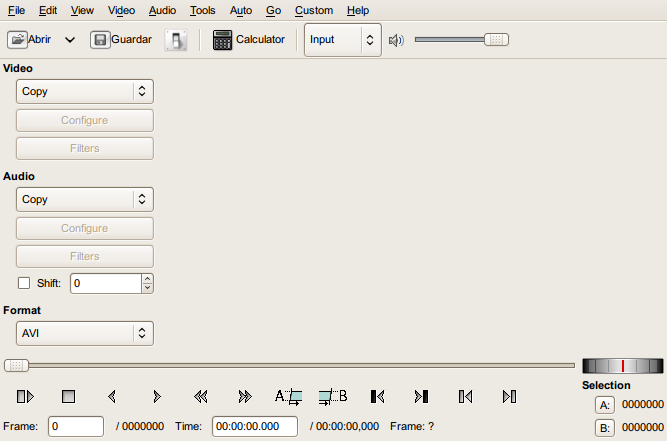Click the Frame number input field
667x441 pixels.
point(76,426)
